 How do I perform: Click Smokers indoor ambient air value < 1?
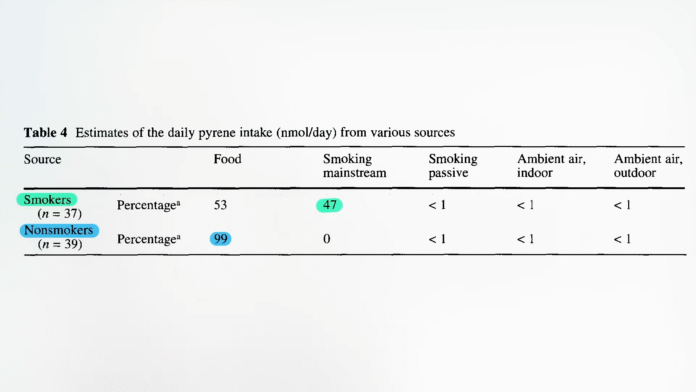coord(526,205)
